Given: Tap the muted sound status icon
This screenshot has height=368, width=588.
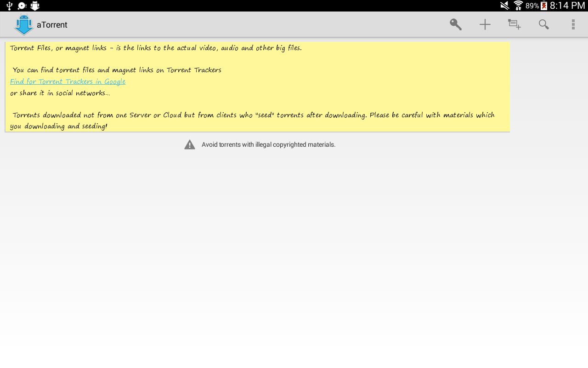Looking at the screenshot, I should pos(505,6).
